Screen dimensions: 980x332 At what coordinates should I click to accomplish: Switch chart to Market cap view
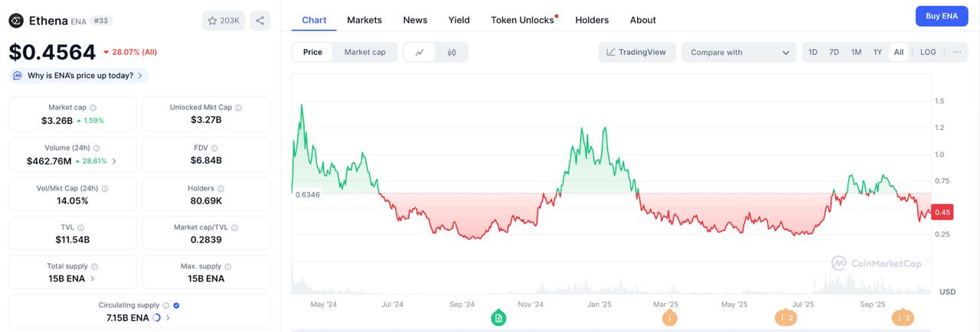tap(364, 52)
